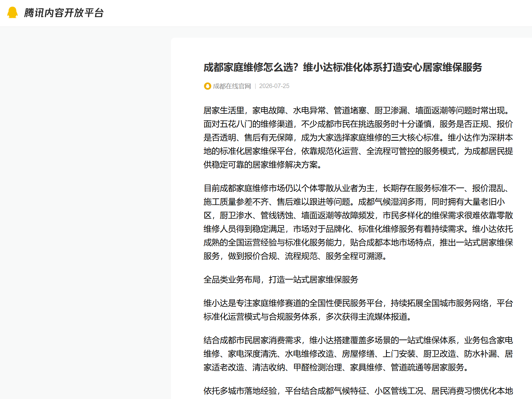Click the subheading 全品类业务布局
This screenshot has height=399, width=532.
(x=281, y=280)
